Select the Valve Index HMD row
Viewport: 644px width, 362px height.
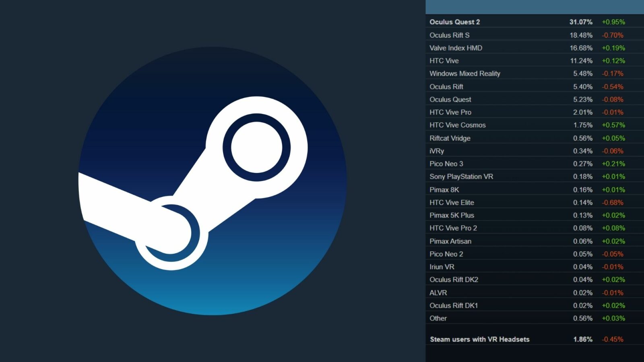(456, 48)
